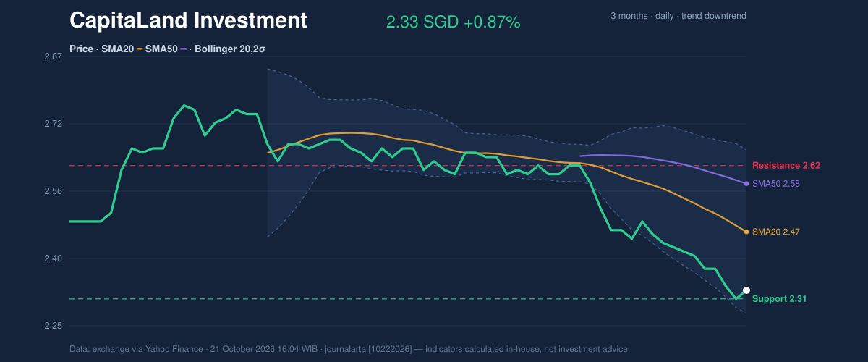Click the Resistance 2.62 label
This screenshot has height=362, width=868.
tap(786, 166)
